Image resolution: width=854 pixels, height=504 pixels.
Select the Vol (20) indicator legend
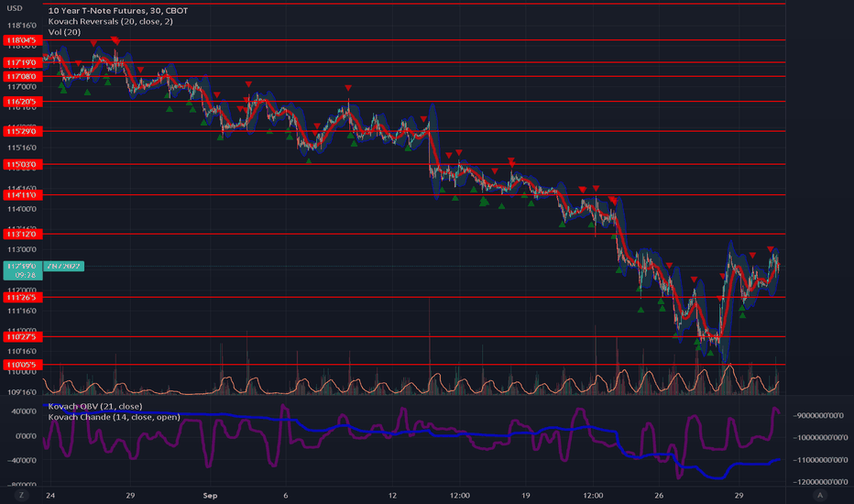point(64,32)
